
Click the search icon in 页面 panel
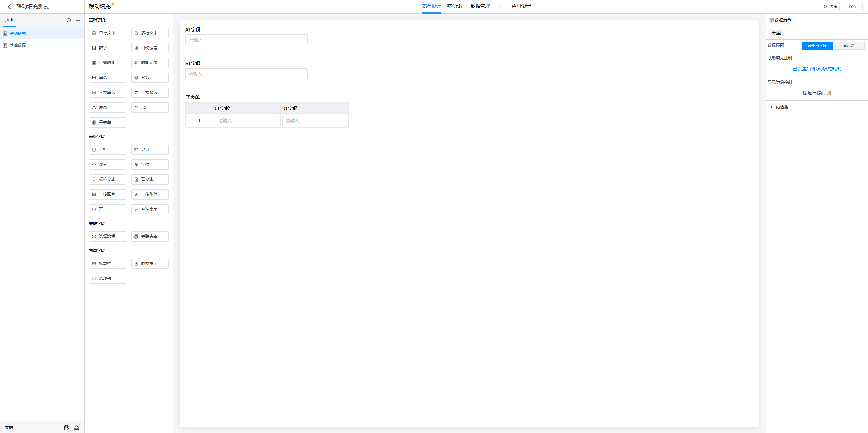69,20
